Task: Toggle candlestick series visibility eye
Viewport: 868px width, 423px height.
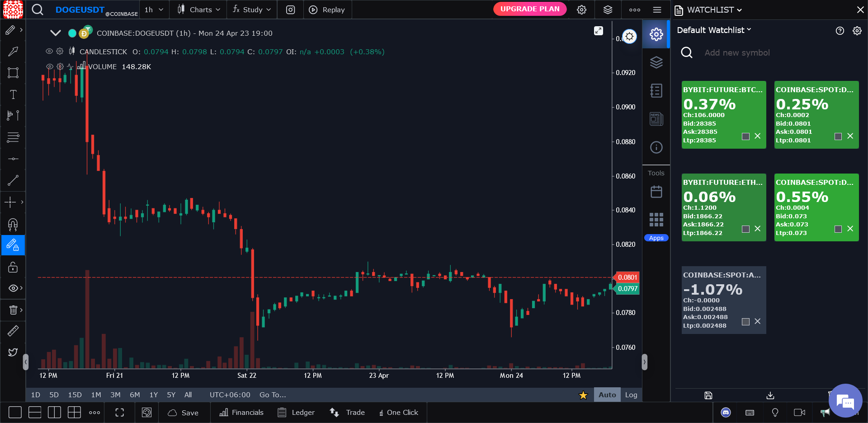Action: coord(49,52)
